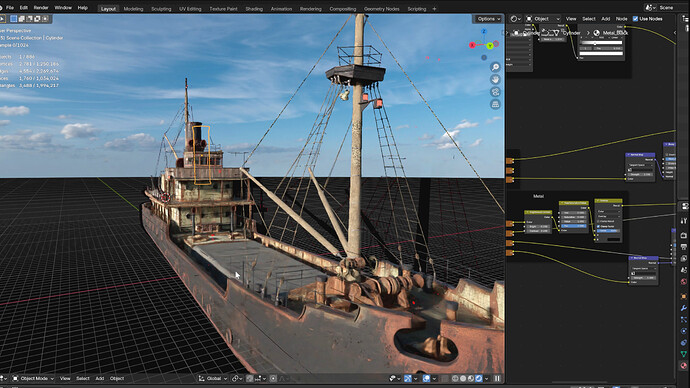Switch perspective/orthographic grid icon
Screen dimensions: 690x388
pyautogui.click(x=495, y=104)
